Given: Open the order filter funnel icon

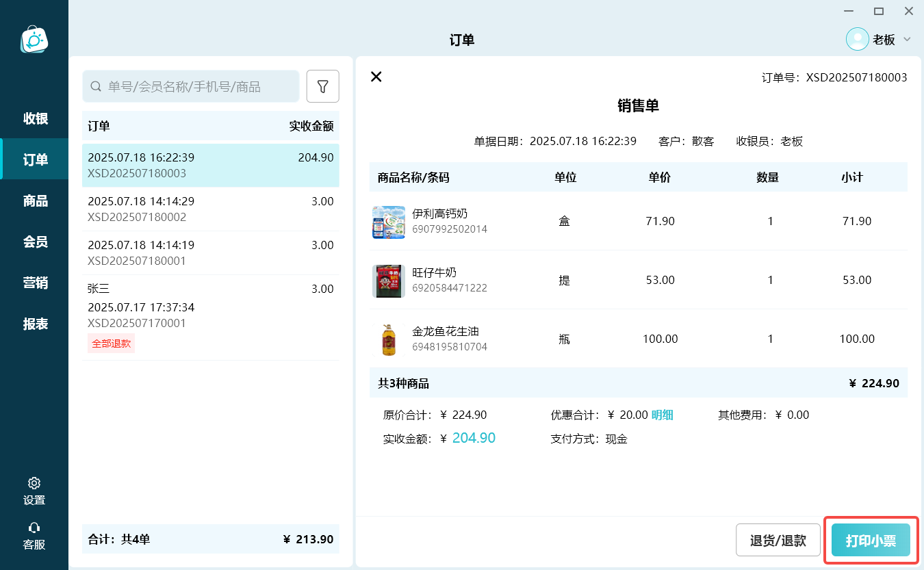Looking at the screenshot, I should tap(323, 86).
